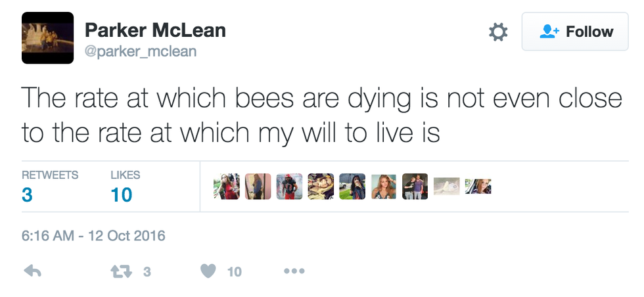Open the more options ellipsis icon
The image size is (644, 297).
[x=294, y=271]
